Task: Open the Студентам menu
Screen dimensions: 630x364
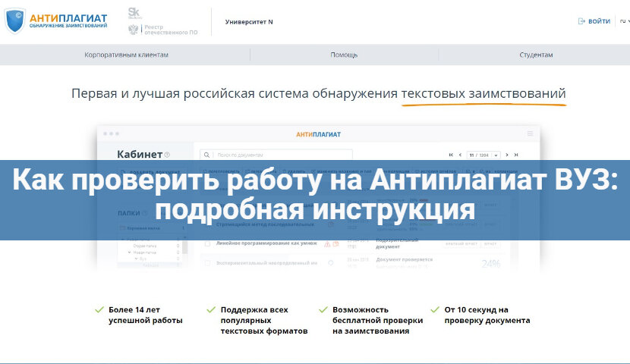Action: pyautogui.click(x=536, y=55)
